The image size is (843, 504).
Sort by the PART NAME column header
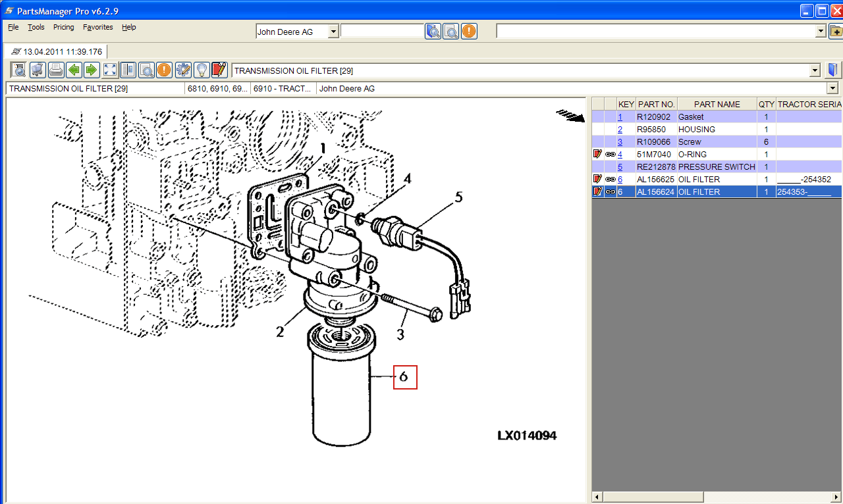click(717, 104)
